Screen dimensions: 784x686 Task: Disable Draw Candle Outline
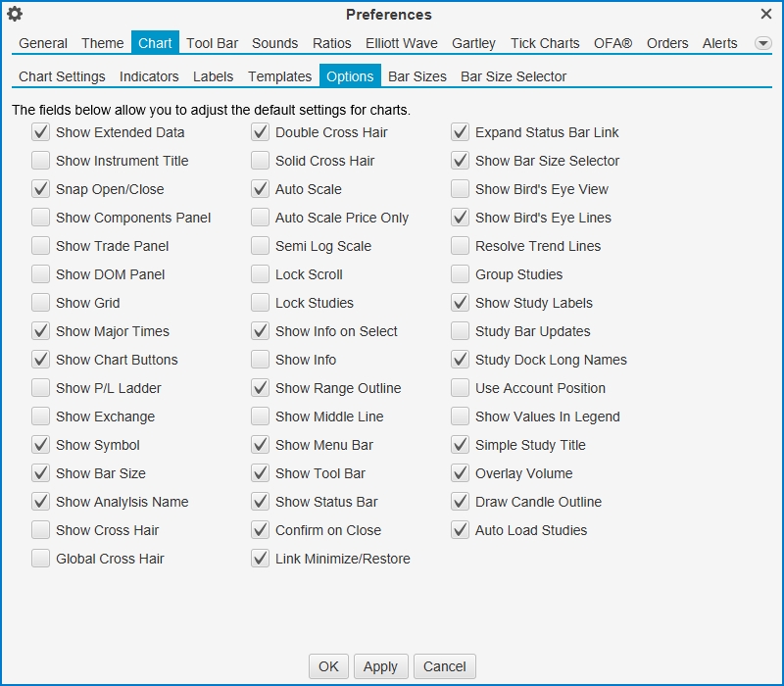[x=460, y=502]
